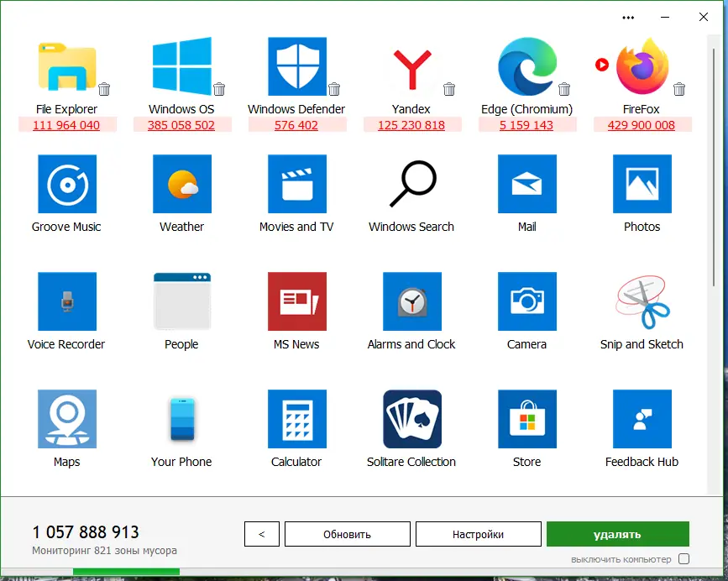Viewport: 728px width, 581px height.
Task: Click the Snip and Sketch label
Action: coord(642,344)
